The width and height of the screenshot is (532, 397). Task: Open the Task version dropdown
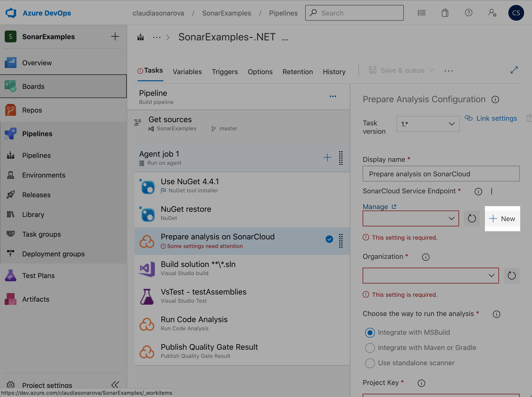[x=428, y=124]
